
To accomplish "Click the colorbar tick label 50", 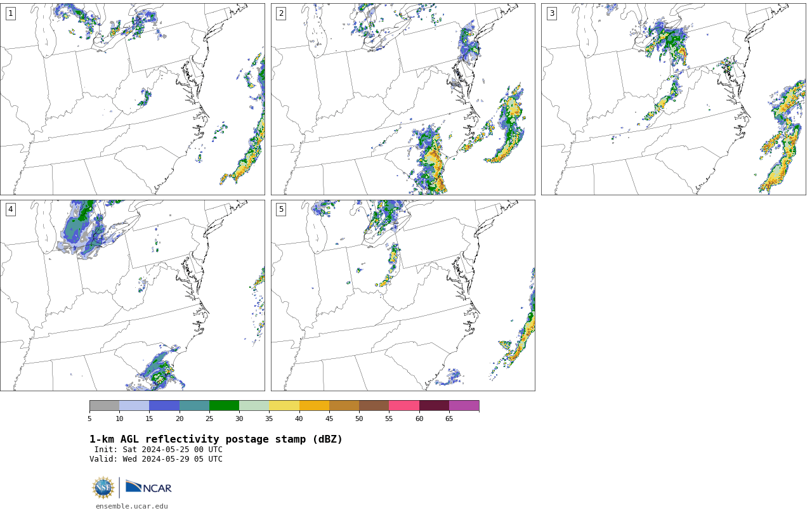I will coord(359,419).
